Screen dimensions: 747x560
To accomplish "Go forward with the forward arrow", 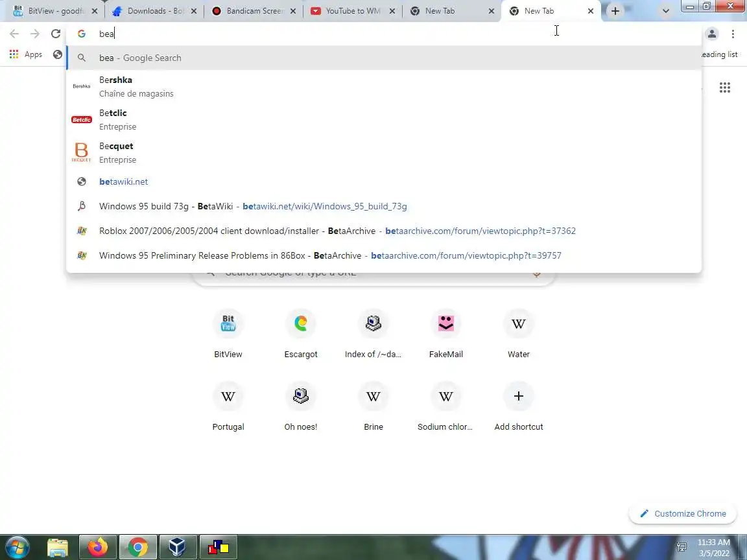I will pos(35,33).
